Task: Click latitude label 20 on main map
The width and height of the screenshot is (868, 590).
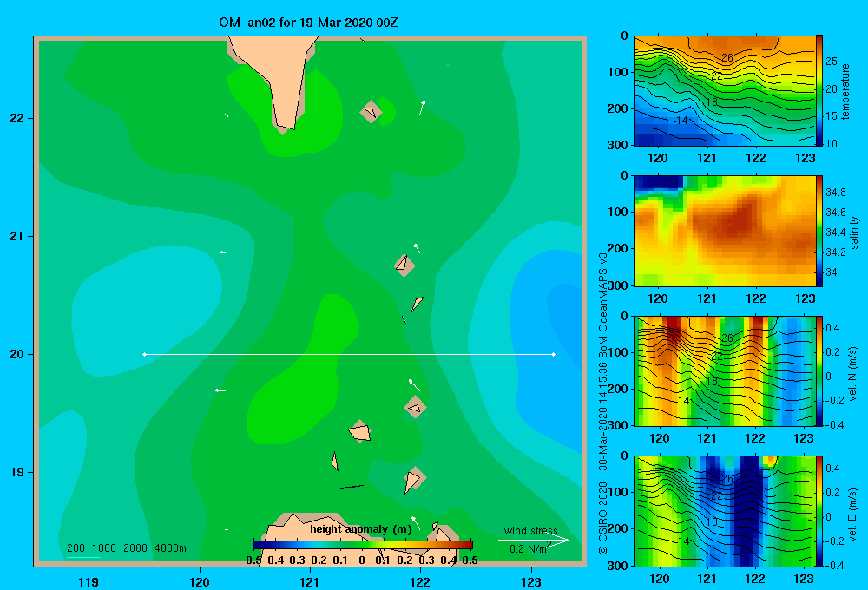Action: 17,354
